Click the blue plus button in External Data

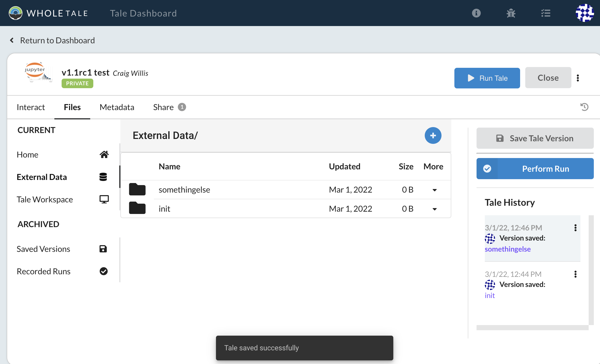(x=433, y=135)
